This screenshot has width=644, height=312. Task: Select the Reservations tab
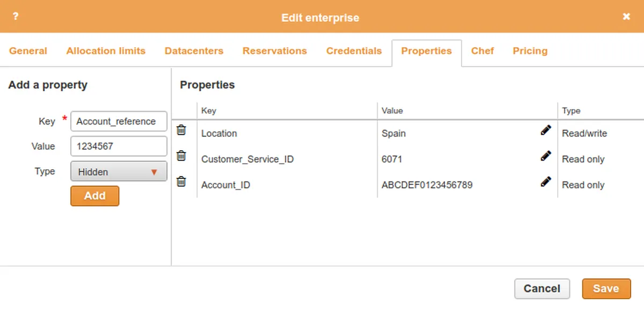(274, 51)
